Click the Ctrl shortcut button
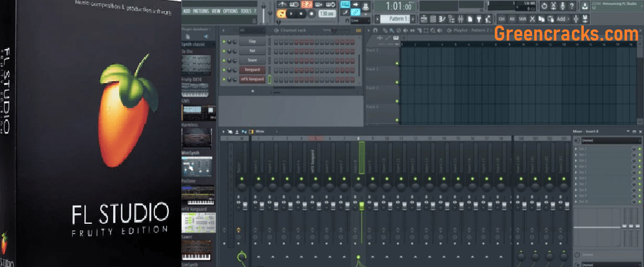The height and width of the screenshot is (267, 644). (x=501, y=19)
